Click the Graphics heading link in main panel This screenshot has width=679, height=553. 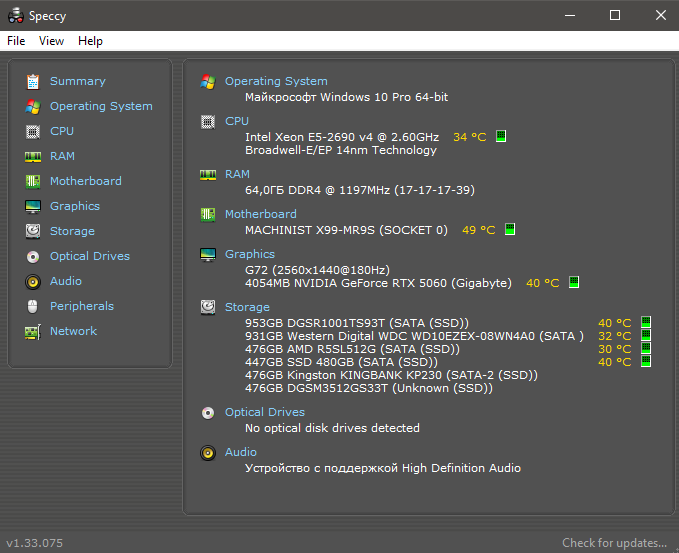tap(250, 254)
